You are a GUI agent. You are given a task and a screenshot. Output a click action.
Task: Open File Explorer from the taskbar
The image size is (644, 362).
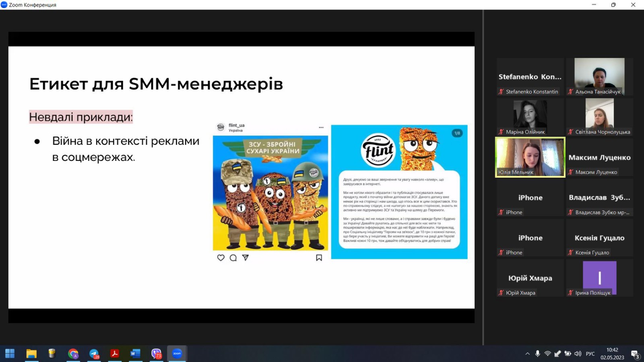click(31, 354)
